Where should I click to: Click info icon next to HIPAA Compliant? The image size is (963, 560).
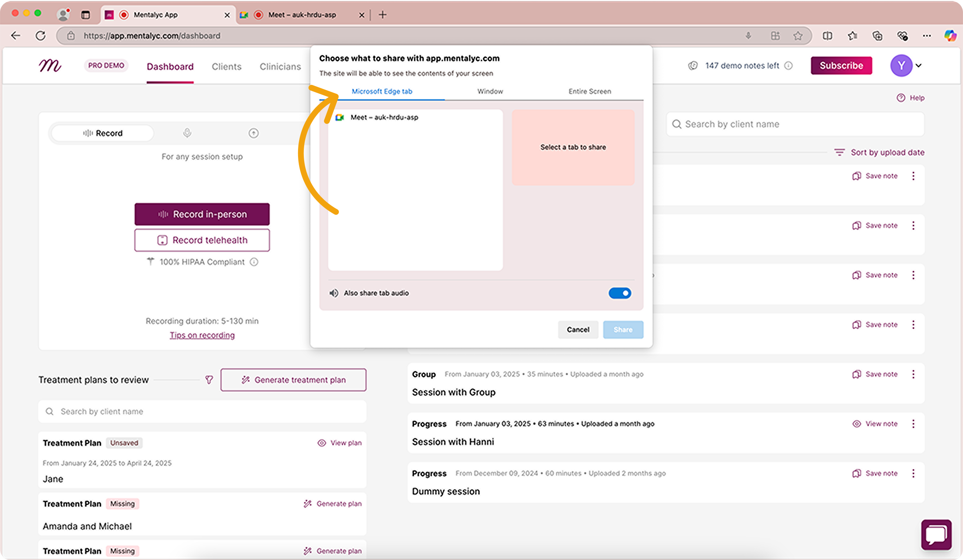click(254, 262)
